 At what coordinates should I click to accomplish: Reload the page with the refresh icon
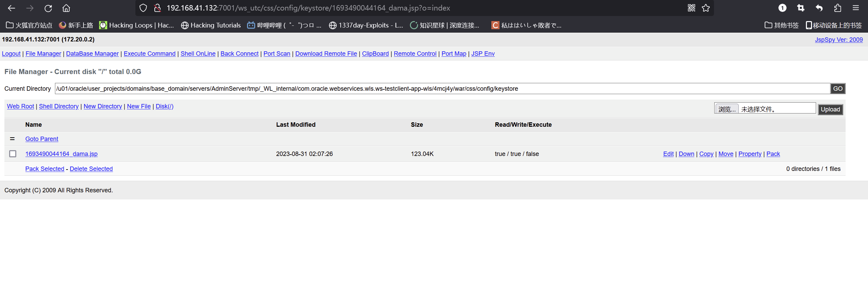48,8
